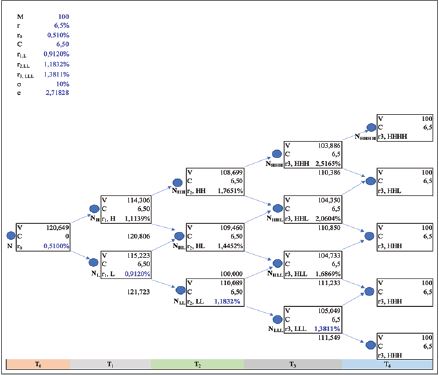Select the rate cell showing 0,9120% in tree
Screen dimensions: 439x375
(137, 274)
